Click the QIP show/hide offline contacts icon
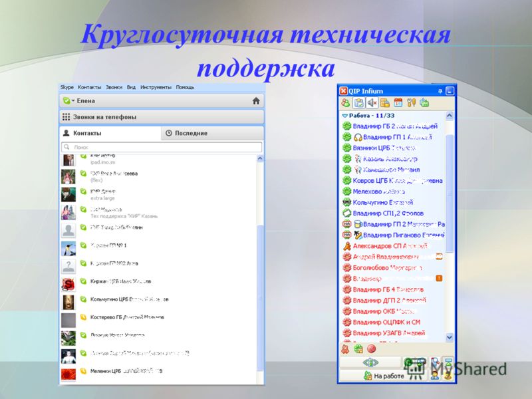 tap(346, 102)
